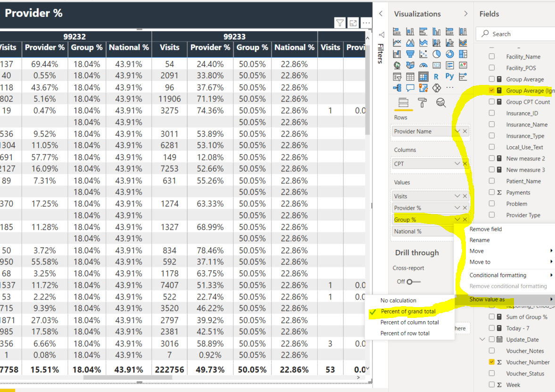Select the treemap visual
The height and width of the screenshot is (392, 555).
pos(463,54)
